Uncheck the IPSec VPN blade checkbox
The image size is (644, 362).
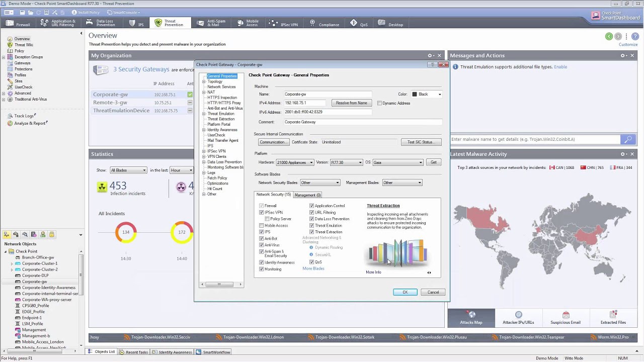tap(262, 213)
